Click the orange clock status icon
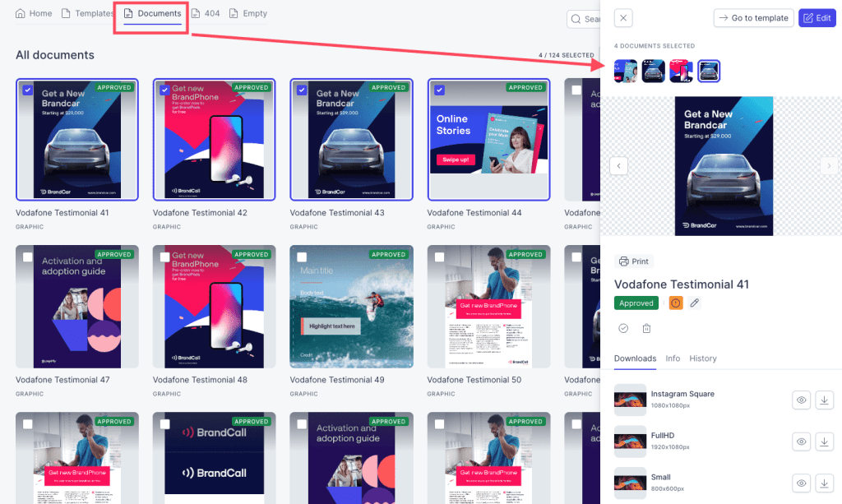 click(x=676, y=303)
